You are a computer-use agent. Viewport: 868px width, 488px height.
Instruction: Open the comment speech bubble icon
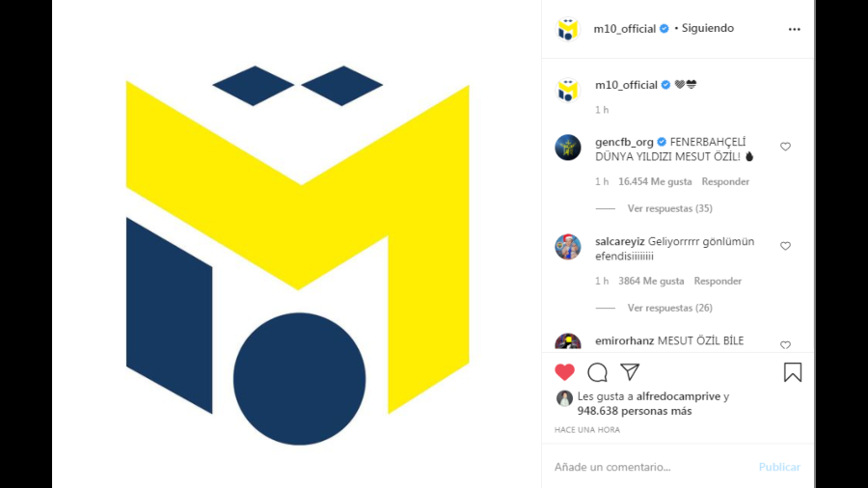[x=597, y=372]
